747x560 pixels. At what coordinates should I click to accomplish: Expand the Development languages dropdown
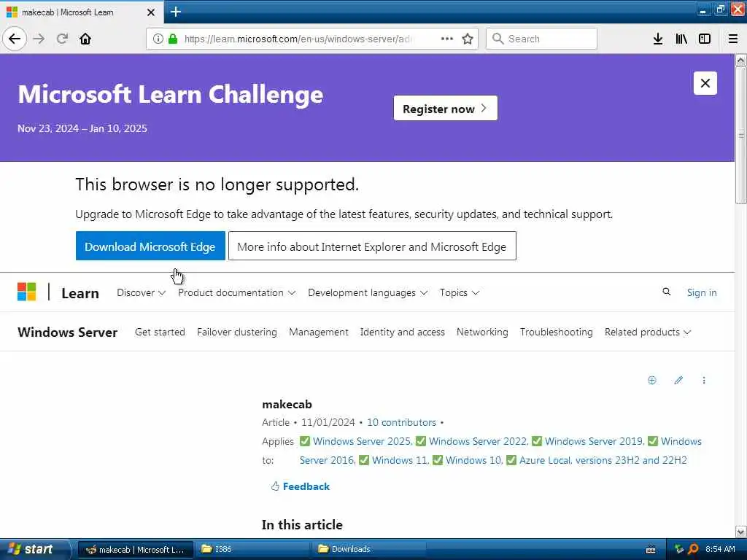click(x=368, y=292)
